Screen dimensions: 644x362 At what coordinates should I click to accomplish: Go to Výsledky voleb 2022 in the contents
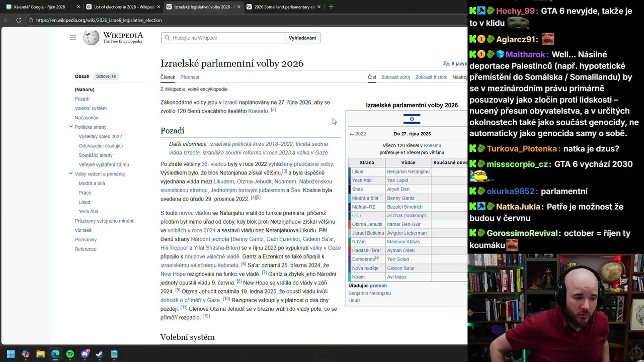[100, 136]
